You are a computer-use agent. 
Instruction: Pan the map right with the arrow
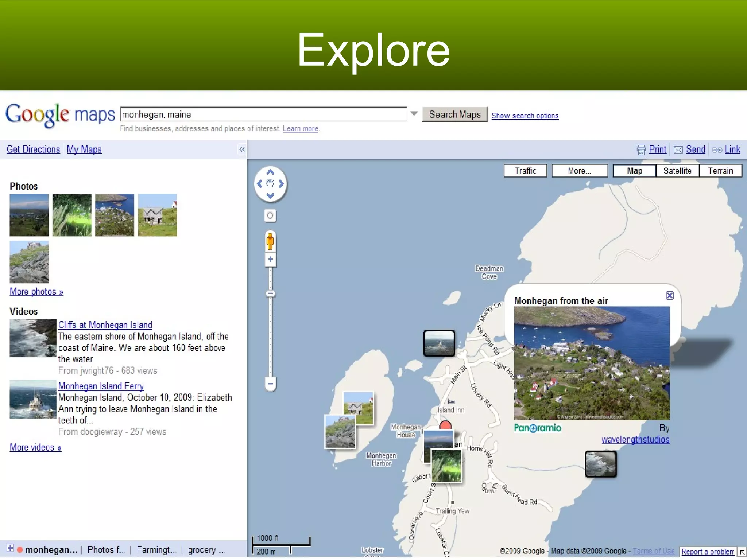[281, 184]
